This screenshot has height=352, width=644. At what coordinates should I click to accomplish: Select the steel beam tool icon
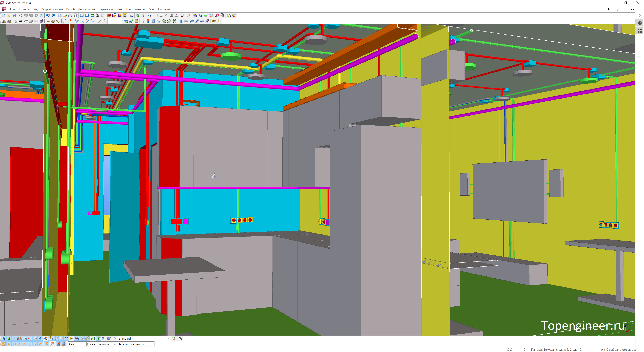pos(186,21)
